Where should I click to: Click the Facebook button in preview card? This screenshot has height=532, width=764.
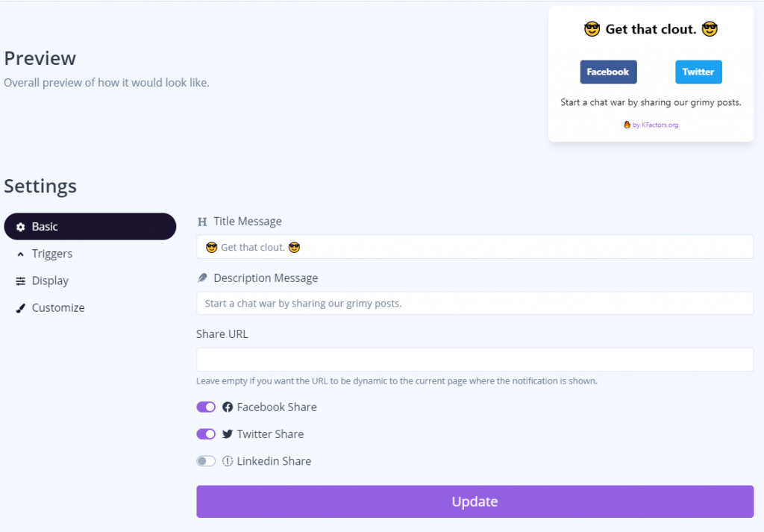pos(608,72)
